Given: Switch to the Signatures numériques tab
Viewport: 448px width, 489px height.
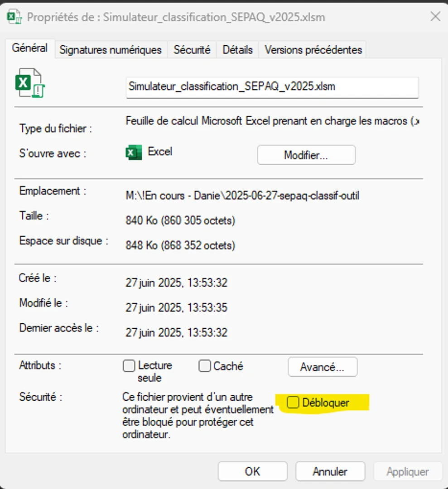Looking at the screenshot, I should click(111, 50).
